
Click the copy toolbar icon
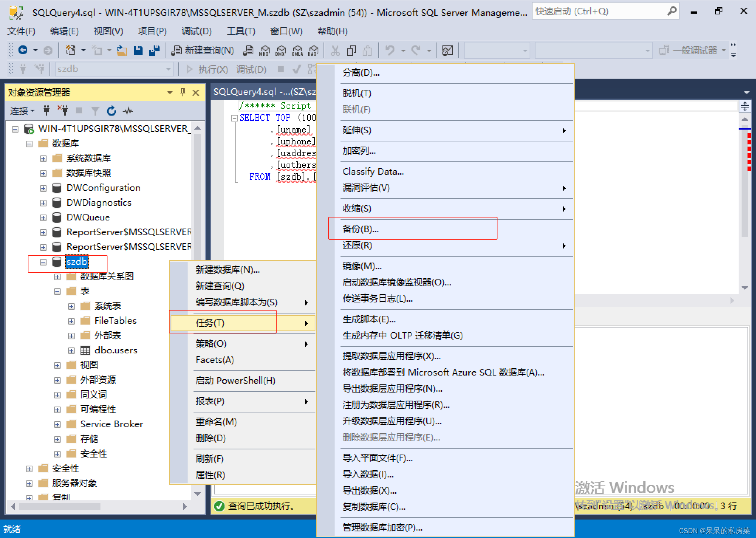click(351, 50)
